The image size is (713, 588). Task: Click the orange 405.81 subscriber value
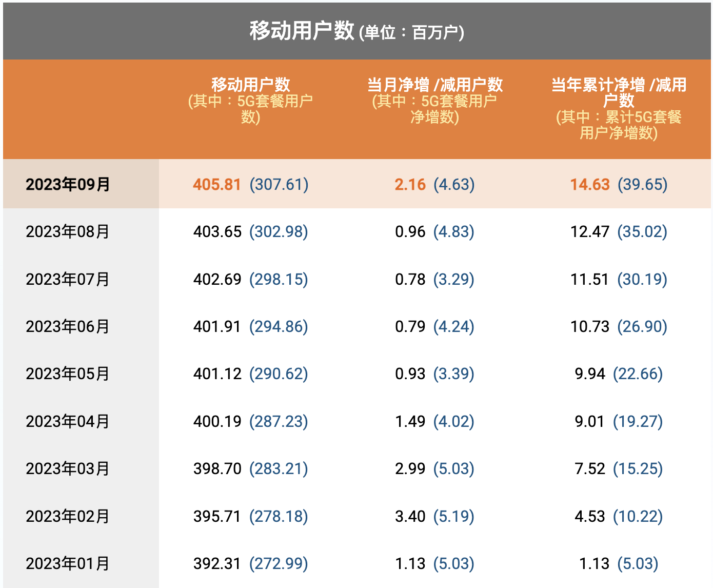coord(216,184)
